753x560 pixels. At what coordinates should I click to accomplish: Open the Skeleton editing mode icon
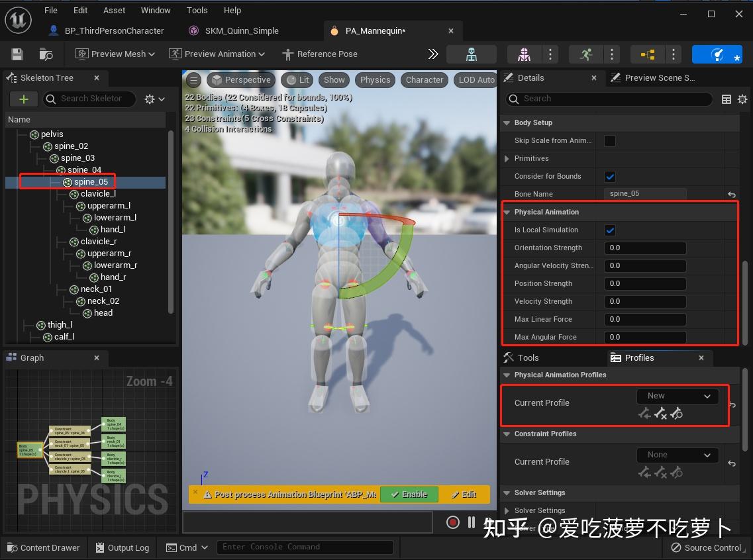coord(472,54)
